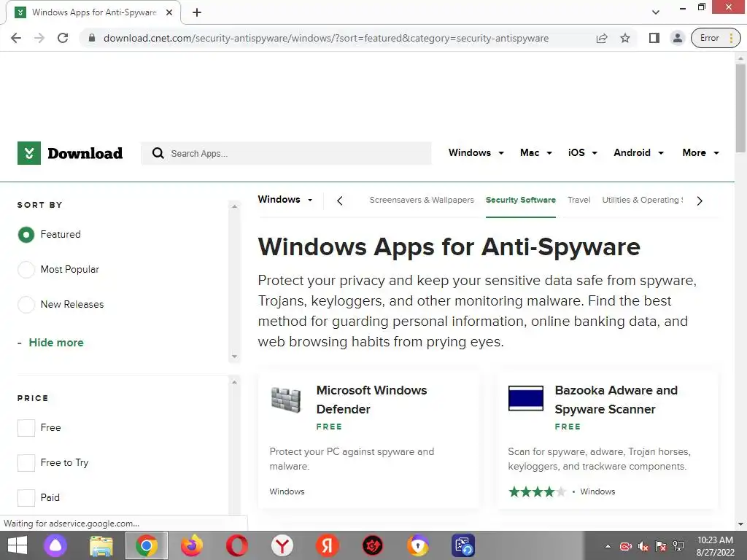Open Utilities & Operating Systems tab
This screenshot has width=747, height=560.
coord(642,200)
